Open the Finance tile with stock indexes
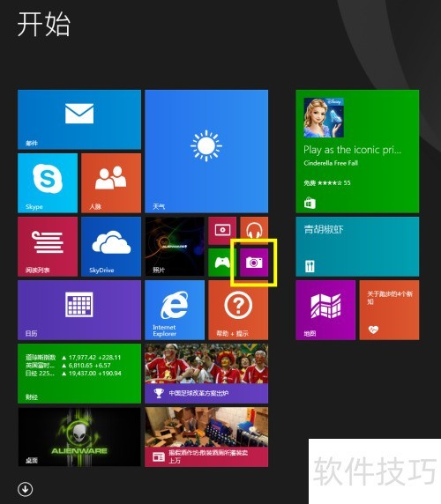Image resolution: width=441 pixels, height=504 pixels. coord(79,374)
